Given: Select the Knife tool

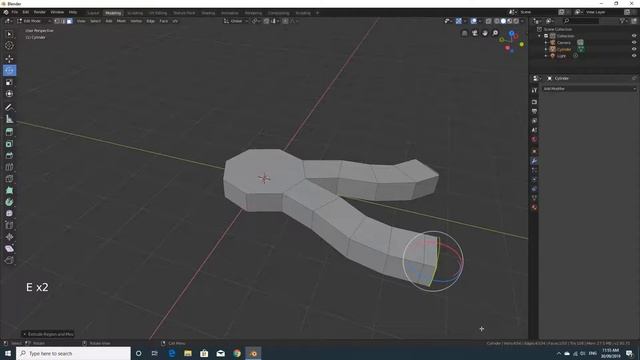Looking at the screenshot, I should coord(9,179).
